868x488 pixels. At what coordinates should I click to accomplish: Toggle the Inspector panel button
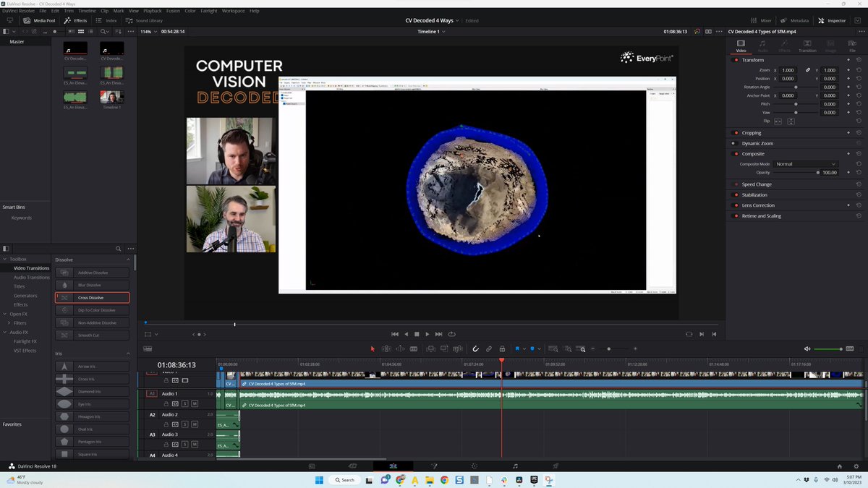click(x=833, y=20)
